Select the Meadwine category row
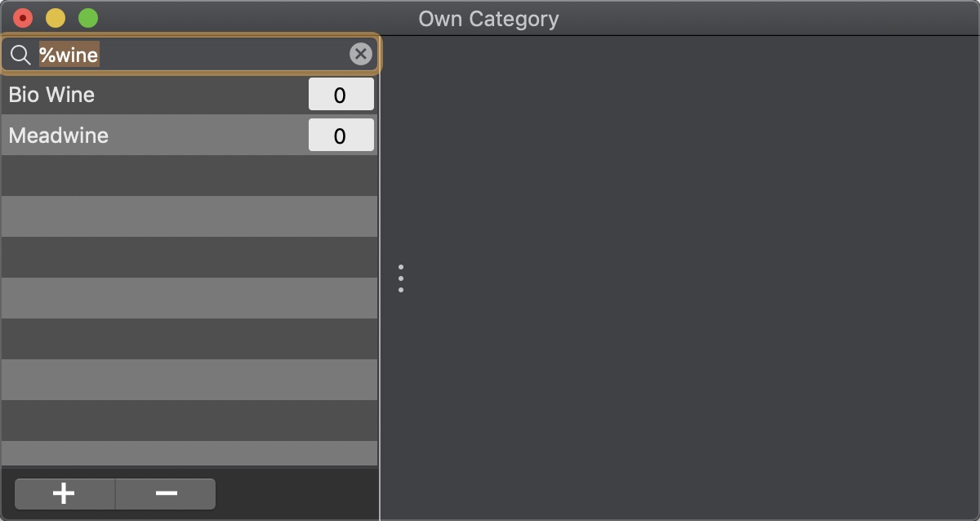This screenshot has width=980, height=521. pos(189,135)
